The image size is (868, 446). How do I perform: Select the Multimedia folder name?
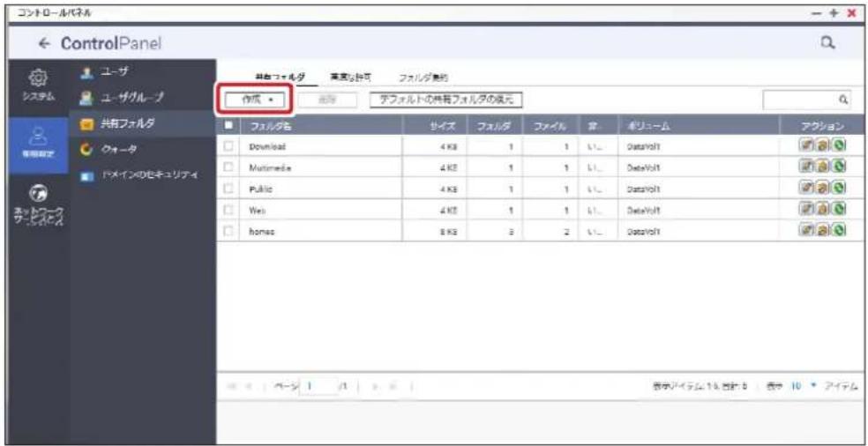[270, 167]
